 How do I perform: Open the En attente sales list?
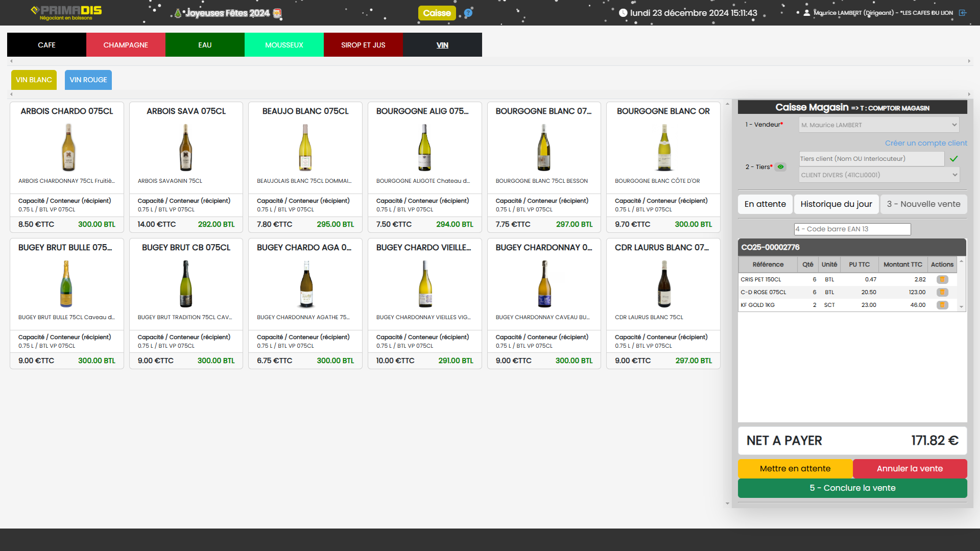click(x=765, y=204)
